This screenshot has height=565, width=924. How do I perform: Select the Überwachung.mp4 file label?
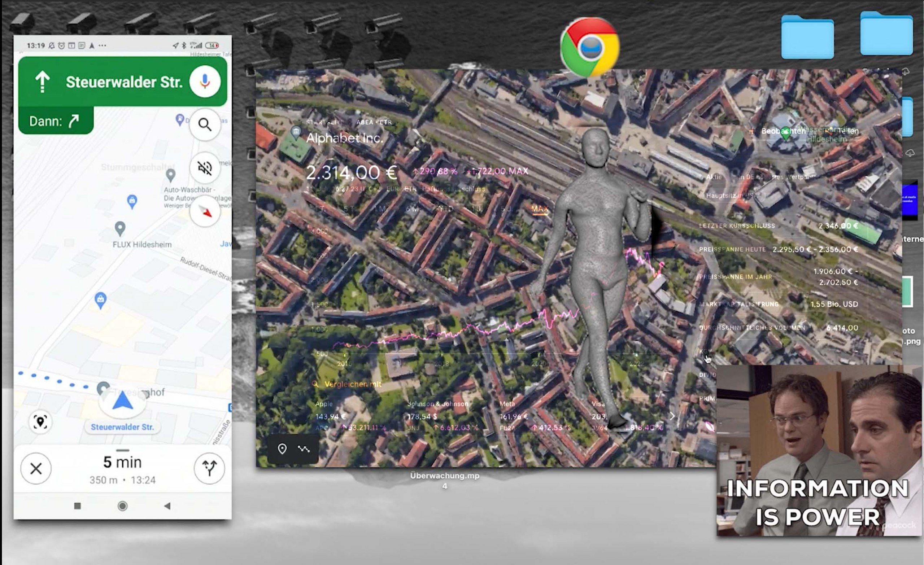click(x=444, y=480)
